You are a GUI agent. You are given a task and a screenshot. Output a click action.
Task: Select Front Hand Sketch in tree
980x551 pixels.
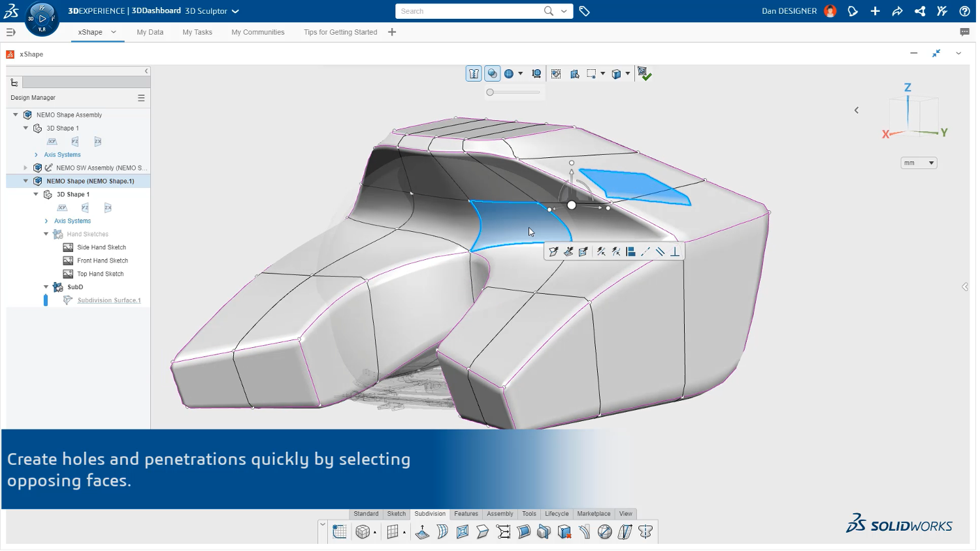102,261
